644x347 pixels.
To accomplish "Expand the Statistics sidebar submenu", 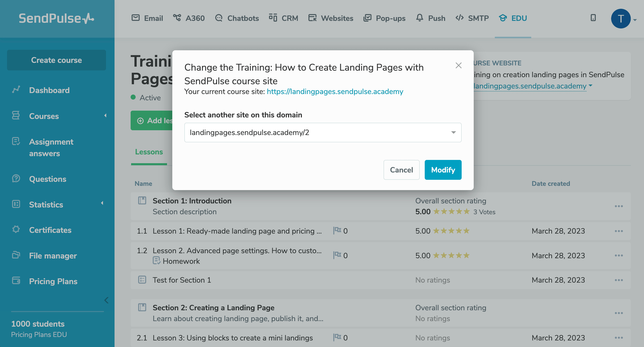I will pyautogui.click(x=102, y=203).
